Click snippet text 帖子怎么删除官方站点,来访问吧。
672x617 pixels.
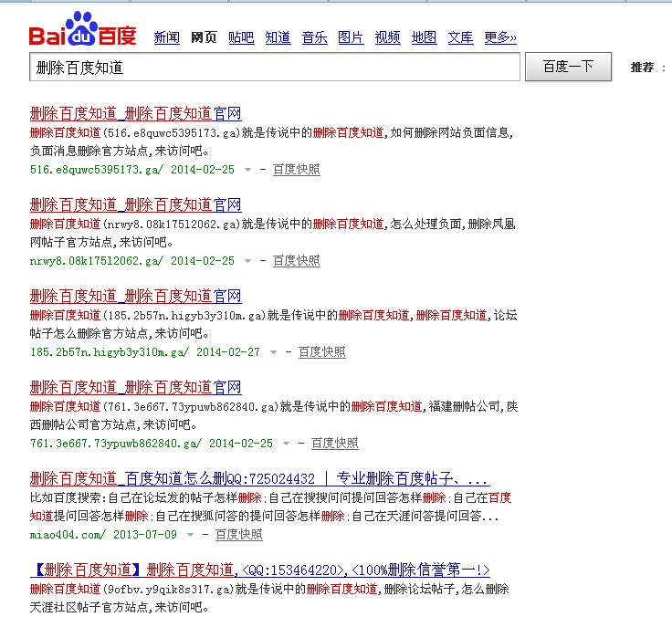point(120,333)
